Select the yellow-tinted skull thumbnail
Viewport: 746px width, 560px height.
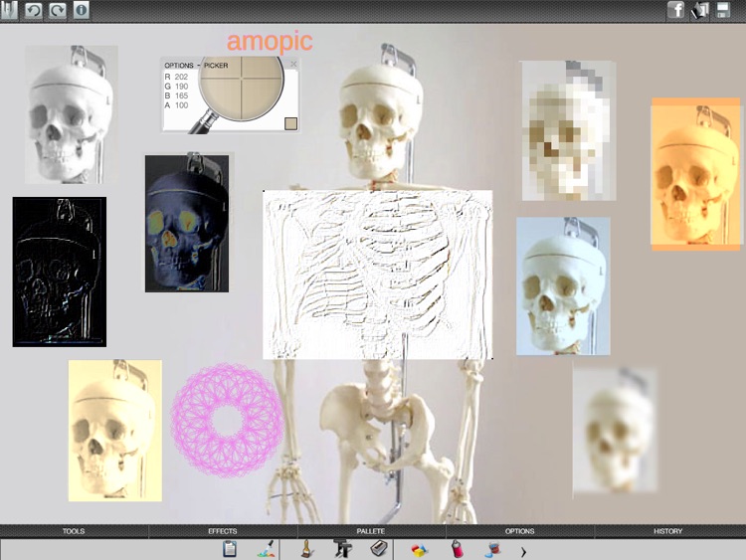[115, 431]
